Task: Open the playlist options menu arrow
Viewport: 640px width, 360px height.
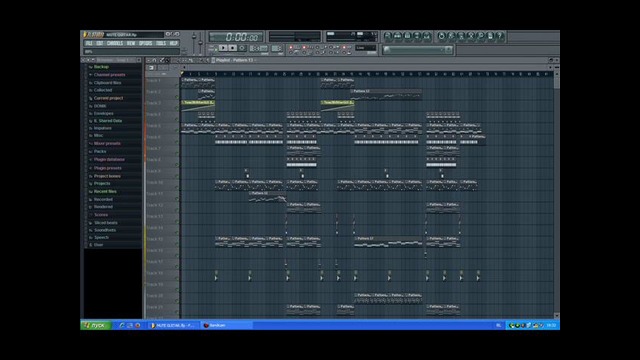Action: pyautogui.click(x=148, y=60)
